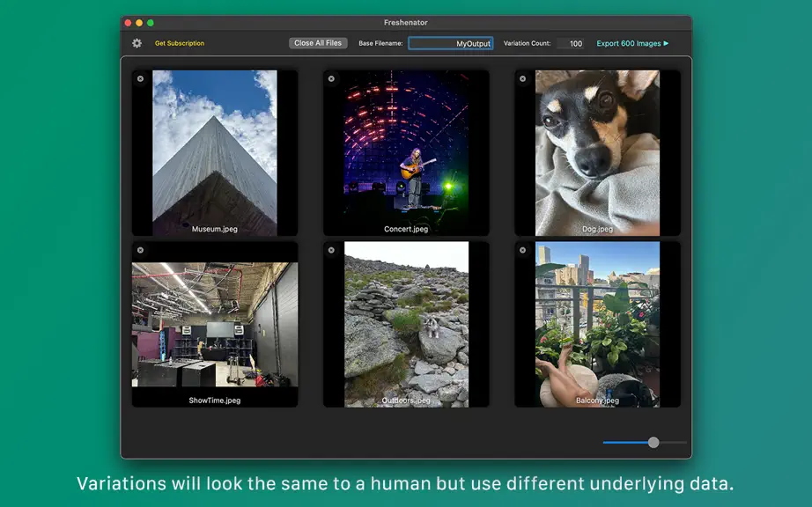The height and width of the screenshot is (507, 812).
Task: Select the Outdoors.jpeg thumbnail
Action: tap(406, 325)
